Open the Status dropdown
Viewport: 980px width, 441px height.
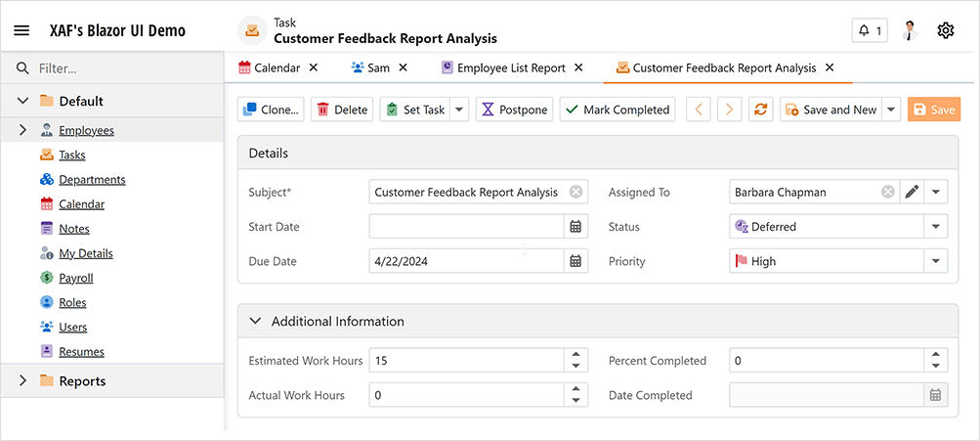935,227
